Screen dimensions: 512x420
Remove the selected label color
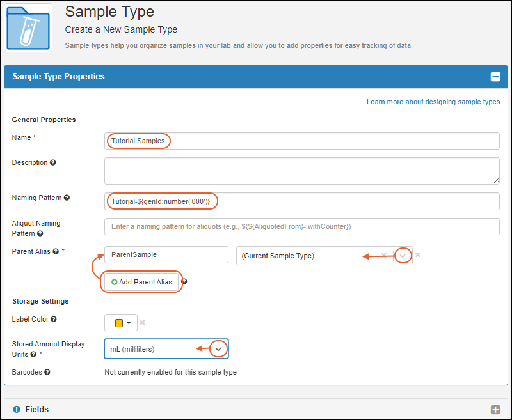click(144, 323)
